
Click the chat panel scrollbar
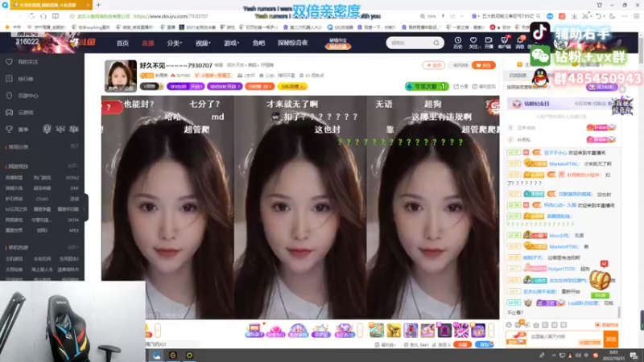[x=619, y=313]
